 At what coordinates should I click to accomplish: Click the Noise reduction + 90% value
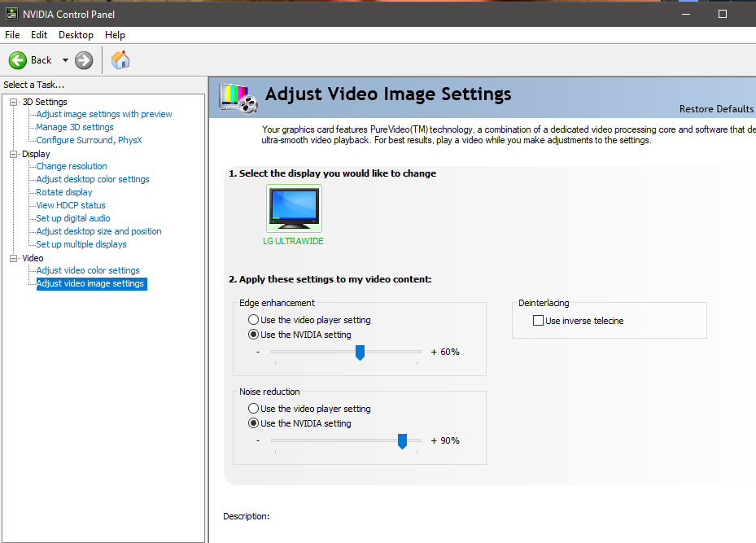(445, 440)
